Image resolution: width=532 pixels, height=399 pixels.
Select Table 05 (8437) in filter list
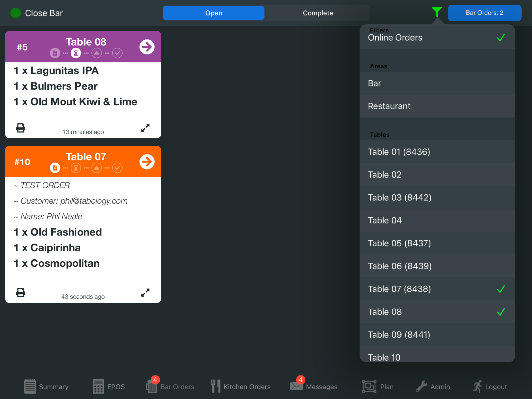point(437,243)
